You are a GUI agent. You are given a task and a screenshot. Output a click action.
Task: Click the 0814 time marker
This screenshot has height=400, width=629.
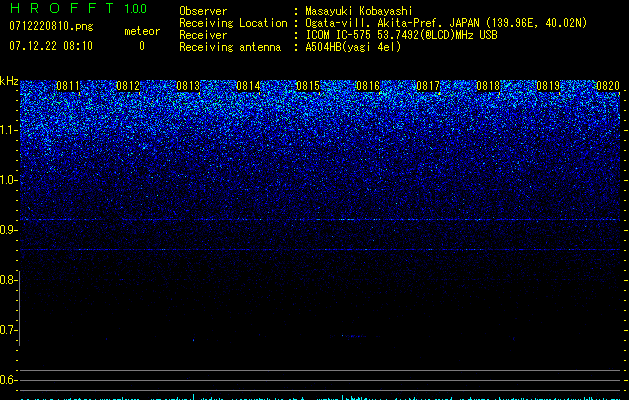click(x=248, y=86)
